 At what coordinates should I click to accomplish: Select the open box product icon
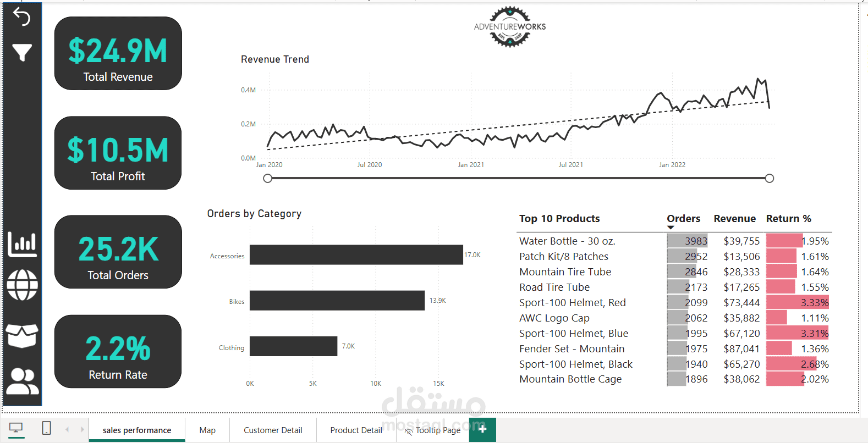point(22,335)
